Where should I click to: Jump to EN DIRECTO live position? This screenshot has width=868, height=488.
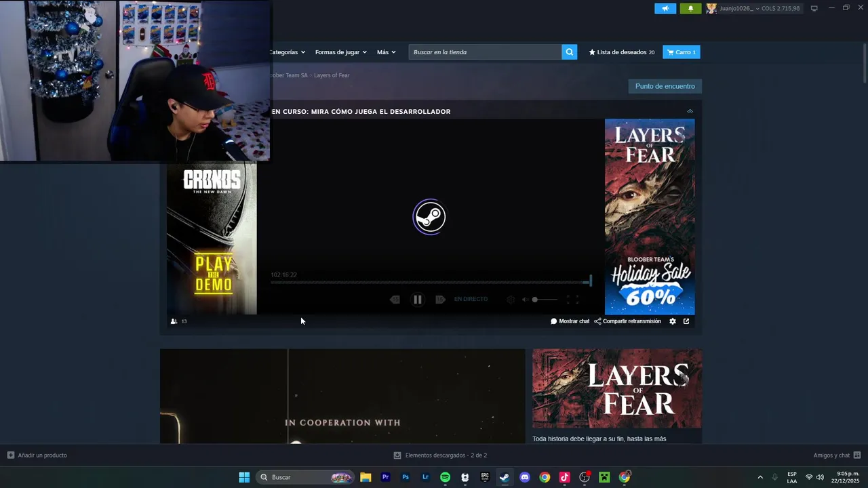(471, 299)
